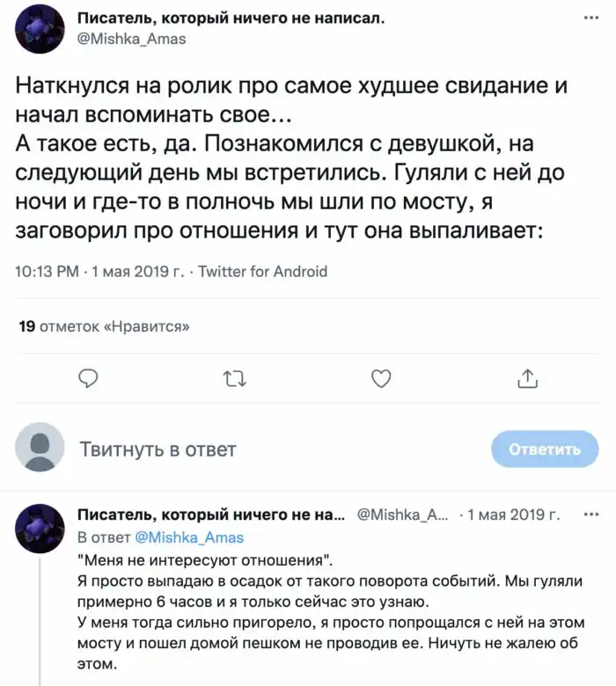This screenshot has height=686, width=616.
Task: Click the top name "Писатель, который ничего не написал."
Action: click(231, 19)
